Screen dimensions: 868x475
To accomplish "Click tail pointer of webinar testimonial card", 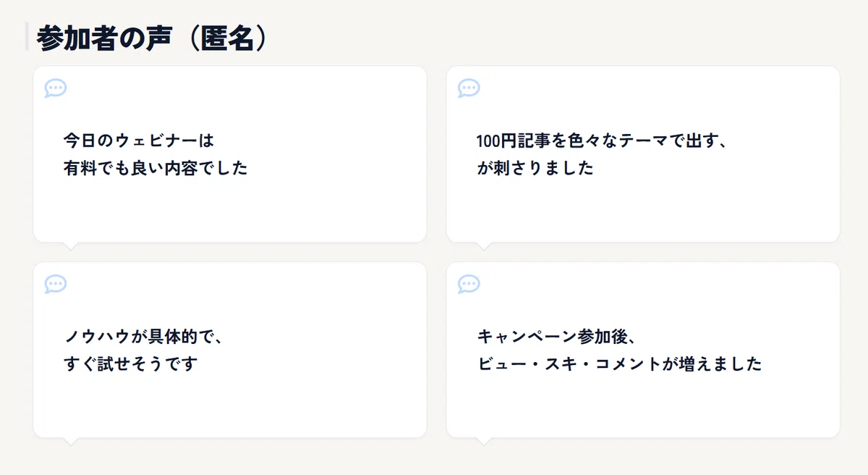I will pyautogui.click(x=71, y=245).
